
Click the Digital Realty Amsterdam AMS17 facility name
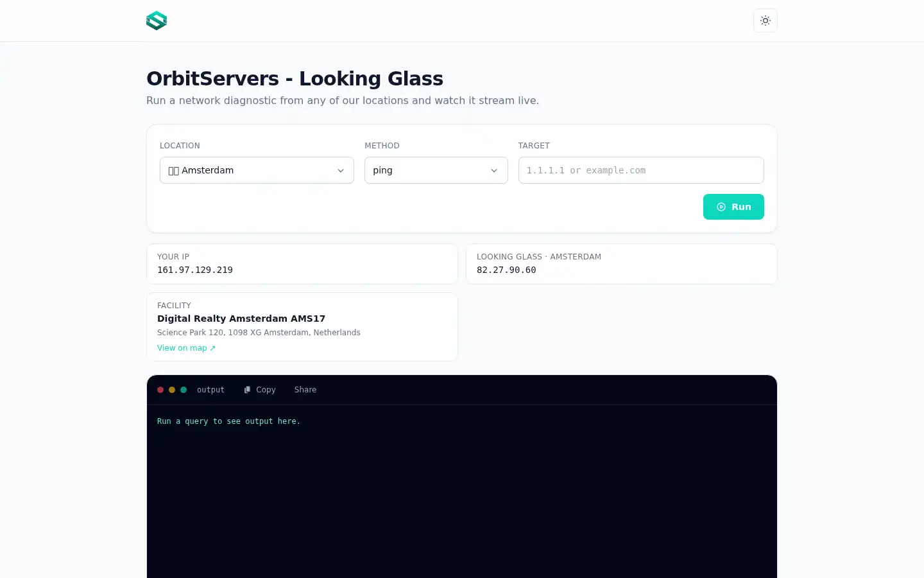(x=241, y=319)
